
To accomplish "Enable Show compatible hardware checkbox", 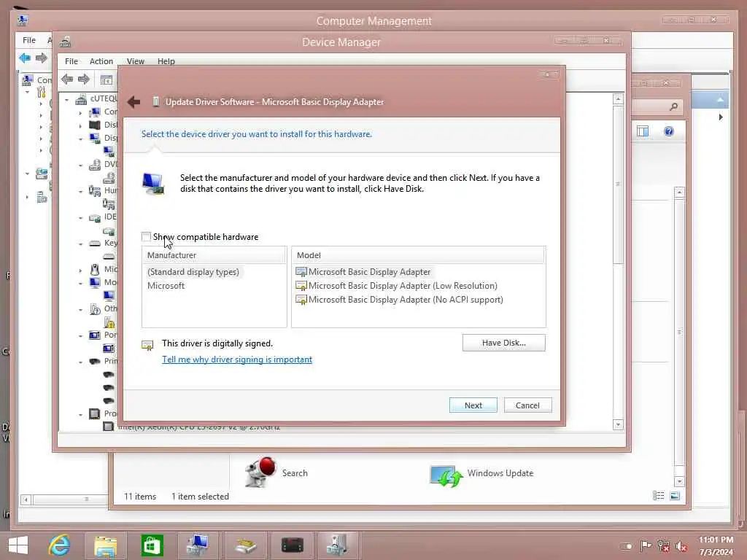I will pos(146,237).
